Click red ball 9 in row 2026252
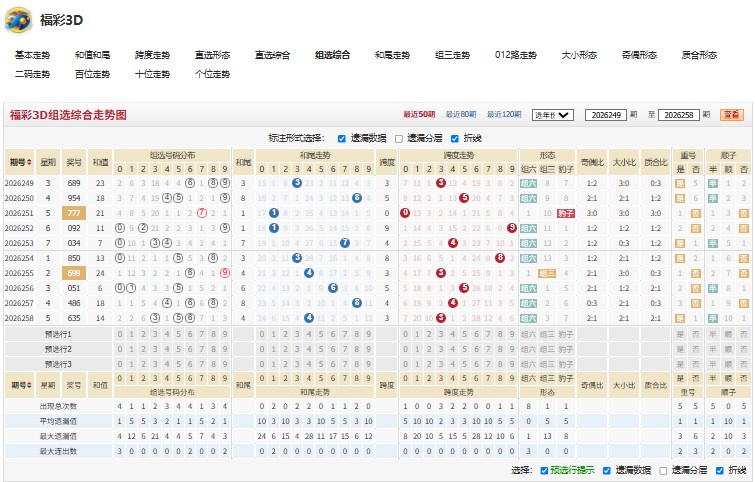This screenshot has height=482, width=755. (x=512, y=228)
